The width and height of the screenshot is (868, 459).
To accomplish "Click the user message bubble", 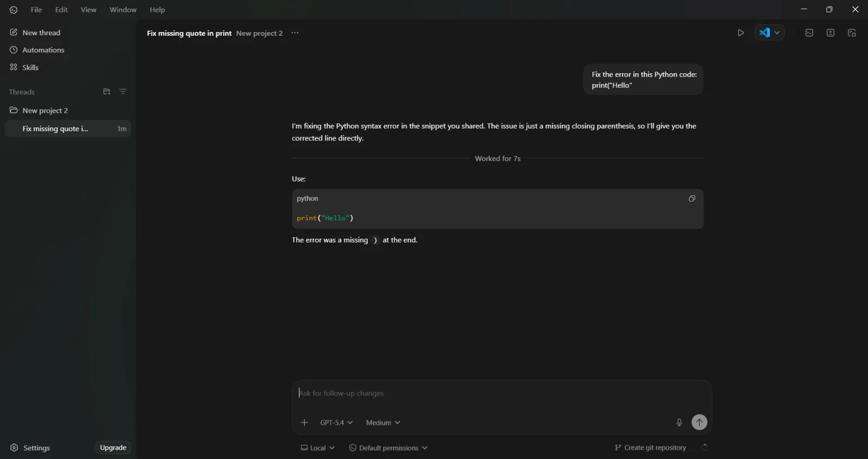I will click(x=643, y=80).
